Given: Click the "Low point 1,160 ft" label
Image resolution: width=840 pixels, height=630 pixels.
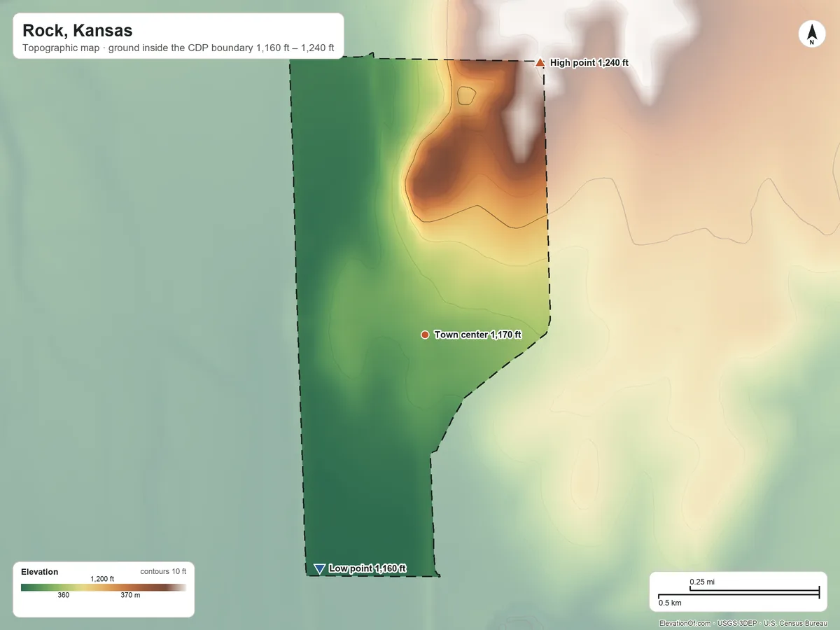Looking at the screenshot, I should pyautogui.click(x=367, y=568).
